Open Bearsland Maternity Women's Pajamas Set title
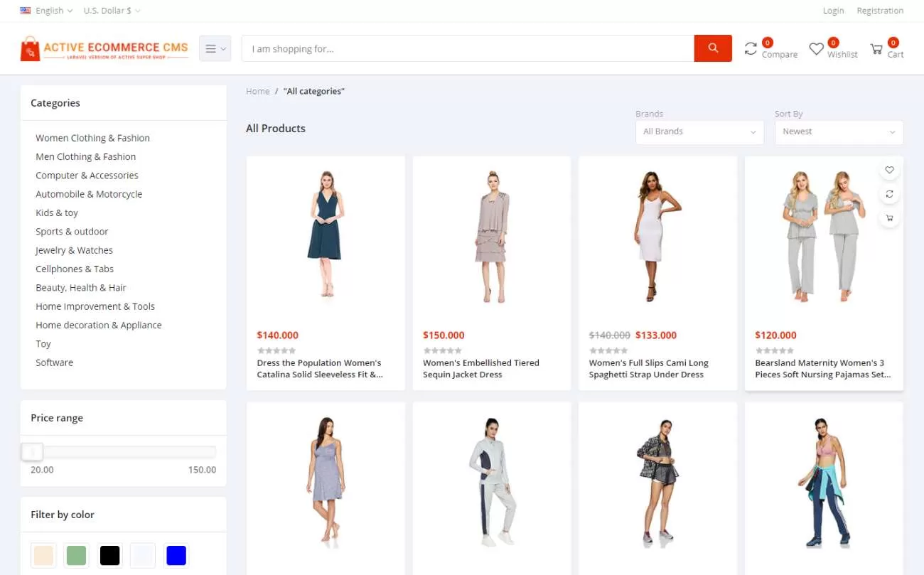 (822, 369)
